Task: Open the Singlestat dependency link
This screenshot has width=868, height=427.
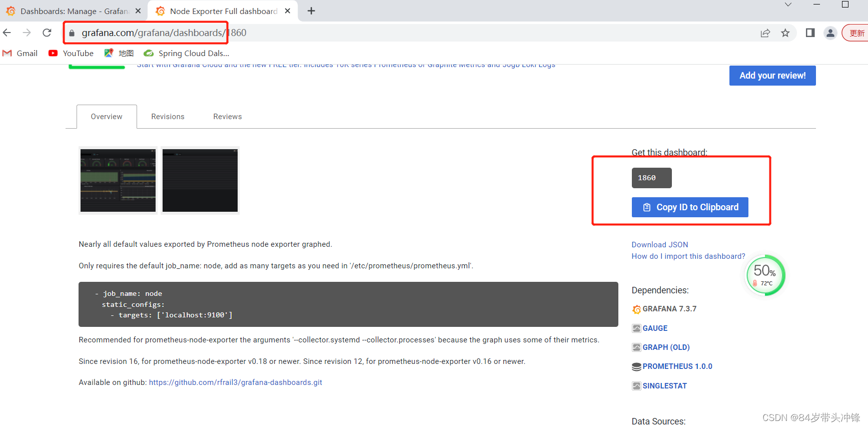Action: point(664,386)
